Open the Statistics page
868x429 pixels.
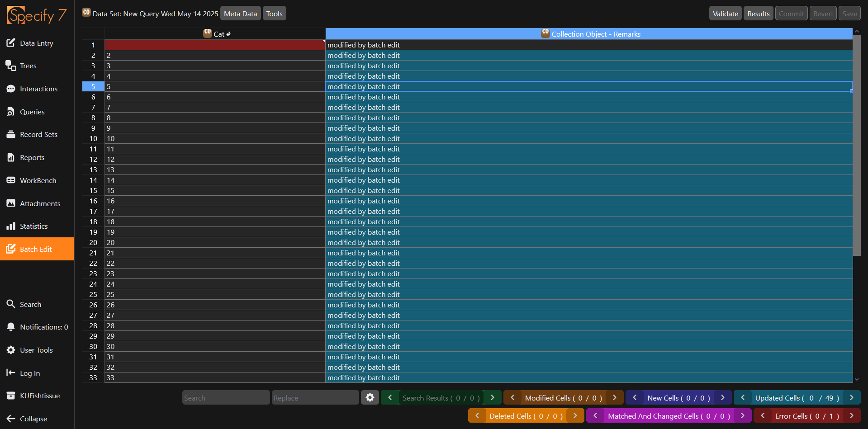(x=37, y=226)
